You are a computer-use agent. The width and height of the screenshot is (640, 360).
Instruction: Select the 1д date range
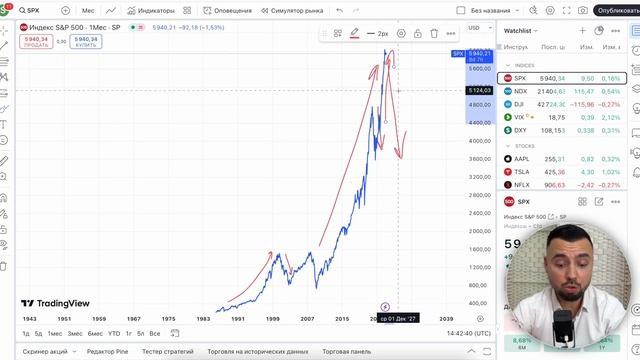(26, 333)
